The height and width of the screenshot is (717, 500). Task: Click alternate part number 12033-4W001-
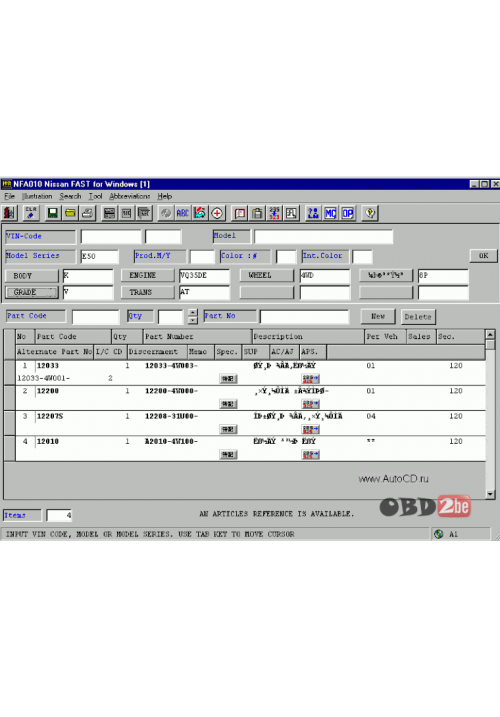click(43, 378)
